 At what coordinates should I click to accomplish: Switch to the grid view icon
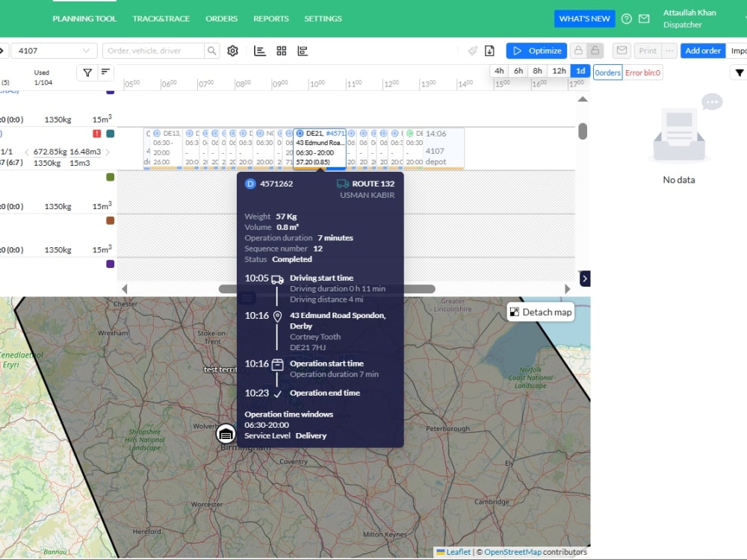(282, 51)
